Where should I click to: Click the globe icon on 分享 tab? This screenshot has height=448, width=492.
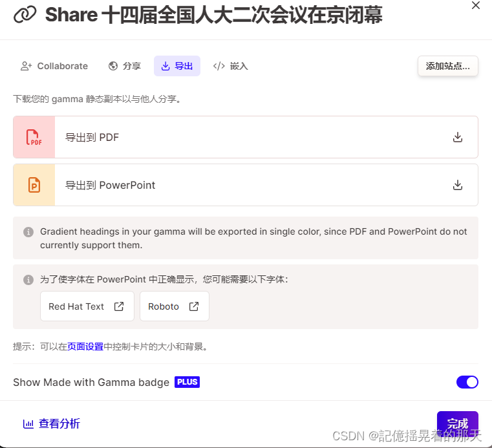(x=113, y=66)
